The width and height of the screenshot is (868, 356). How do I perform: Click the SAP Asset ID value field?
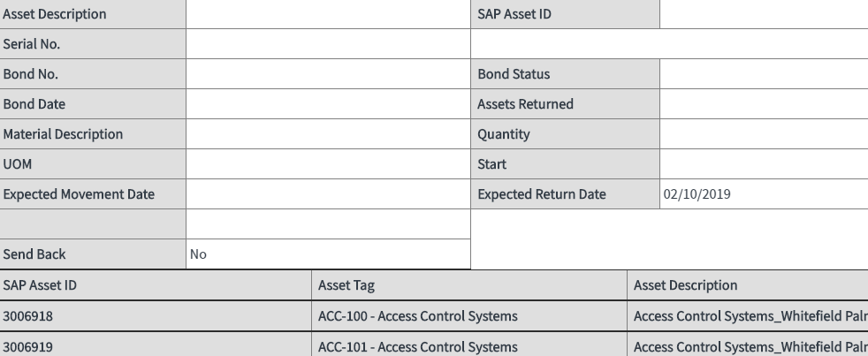pos(764,14)
